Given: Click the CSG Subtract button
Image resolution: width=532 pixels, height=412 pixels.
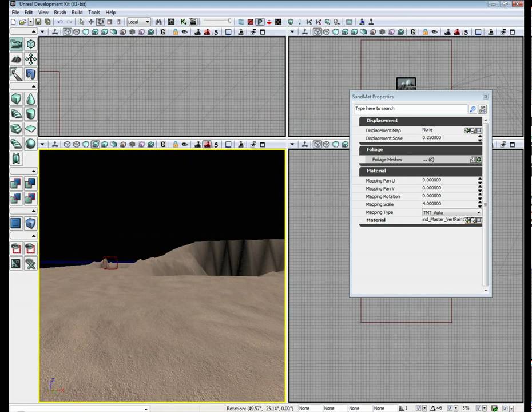Looking at the screenshot, I should coord(31,184).
